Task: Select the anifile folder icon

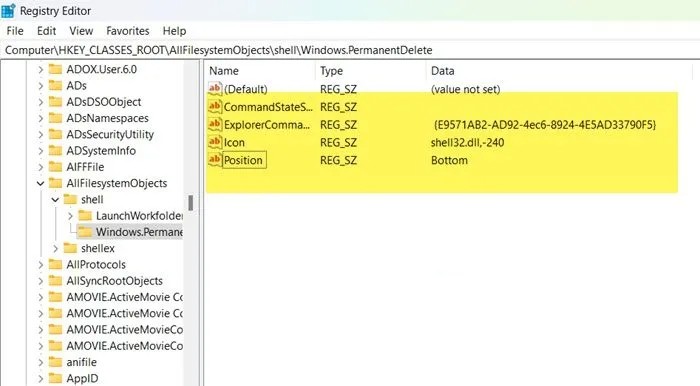Action: [x=55, y=362]
